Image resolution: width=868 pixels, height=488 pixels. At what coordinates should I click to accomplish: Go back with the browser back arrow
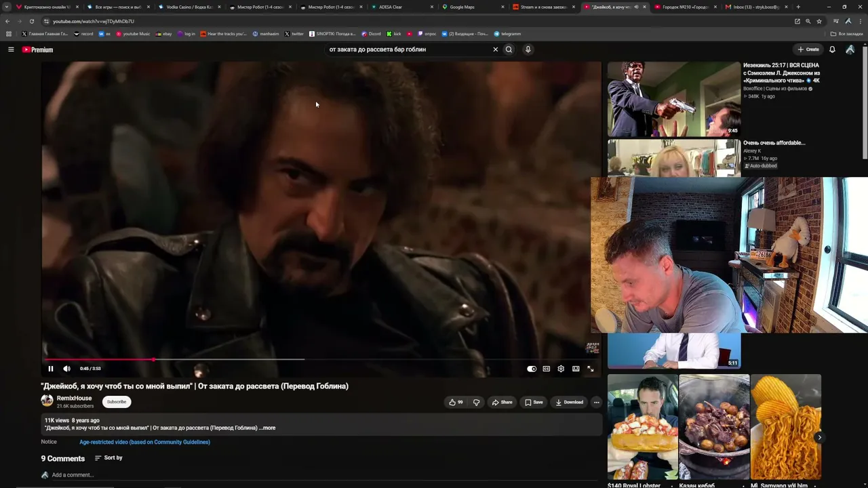(7, 21)
